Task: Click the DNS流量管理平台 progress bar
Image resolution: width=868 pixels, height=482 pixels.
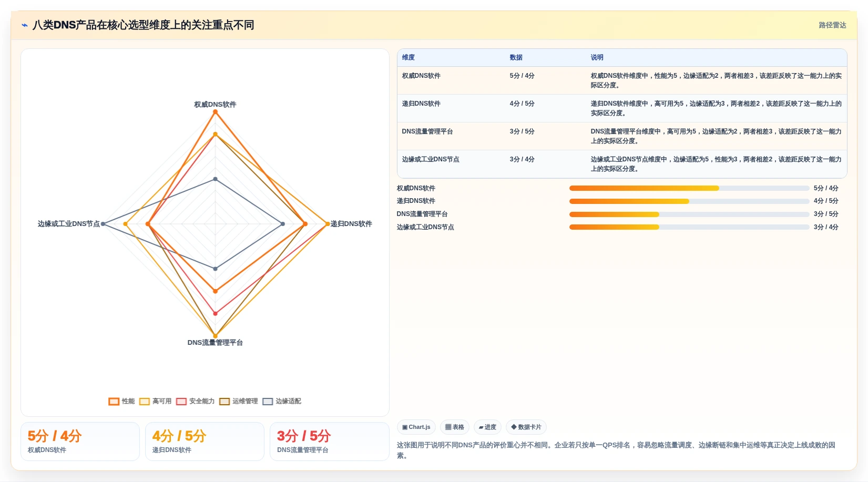Action: pyautogui.click(x=689, y=214)
